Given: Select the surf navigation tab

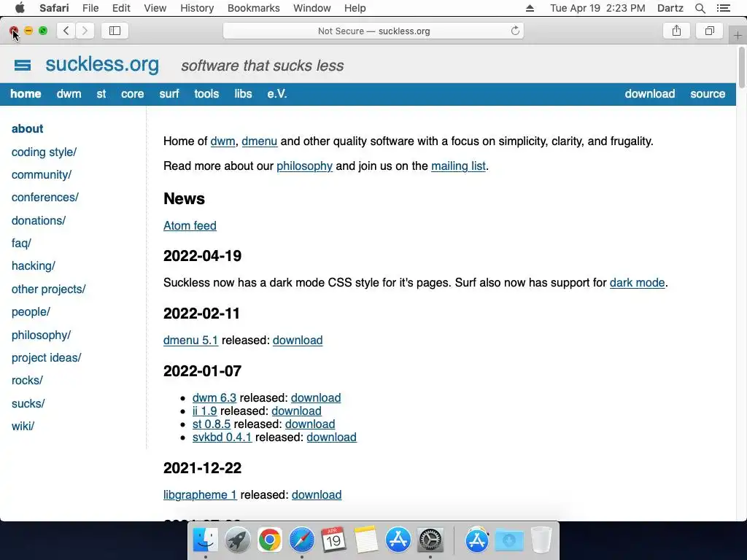Looking at the screenshot, I should (x=169, y=94).
